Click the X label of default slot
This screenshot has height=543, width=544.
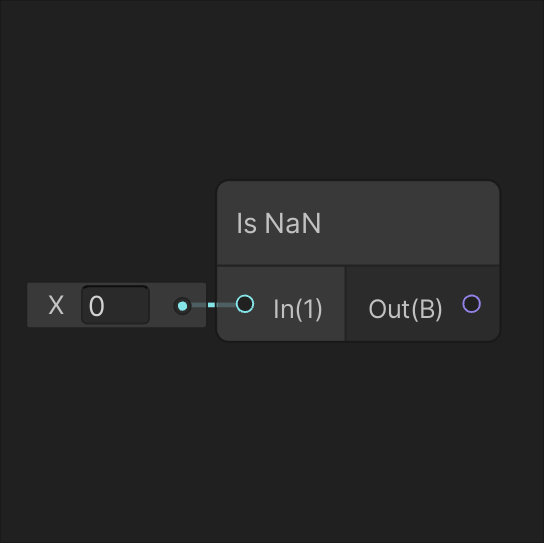[x=56, y=305]
